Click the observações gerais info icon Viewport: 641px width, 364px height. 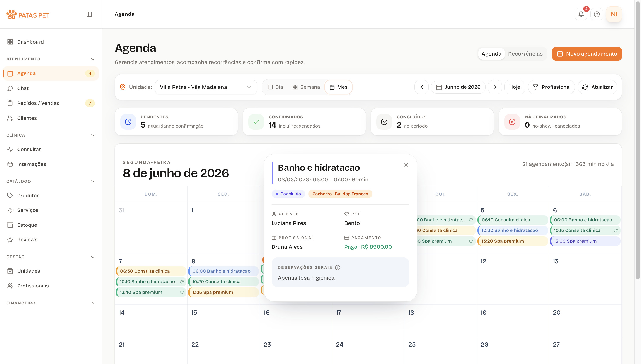(338, 267)
